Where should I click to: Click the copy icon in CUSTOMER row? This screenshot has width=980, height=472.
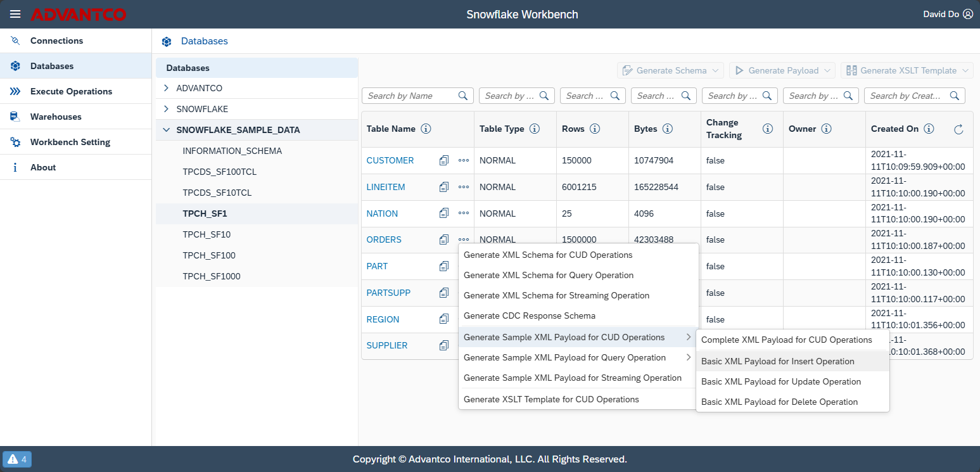444,160
